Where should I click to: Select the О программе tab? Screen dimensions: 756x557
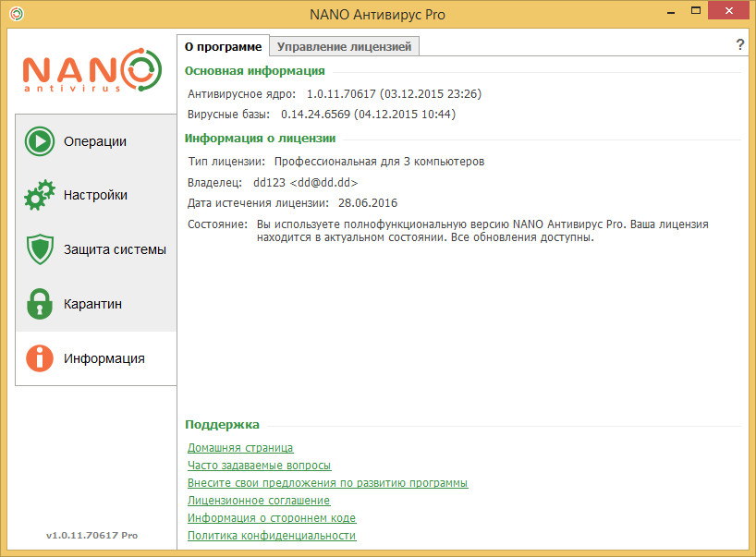coord(224,47)
